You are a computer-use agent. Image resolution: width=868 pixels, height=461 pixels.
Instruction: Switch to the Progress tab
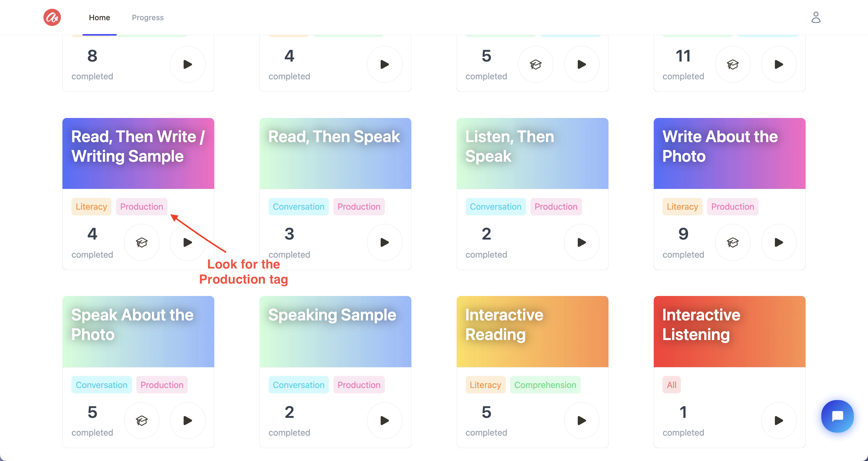tap(148, 17)
